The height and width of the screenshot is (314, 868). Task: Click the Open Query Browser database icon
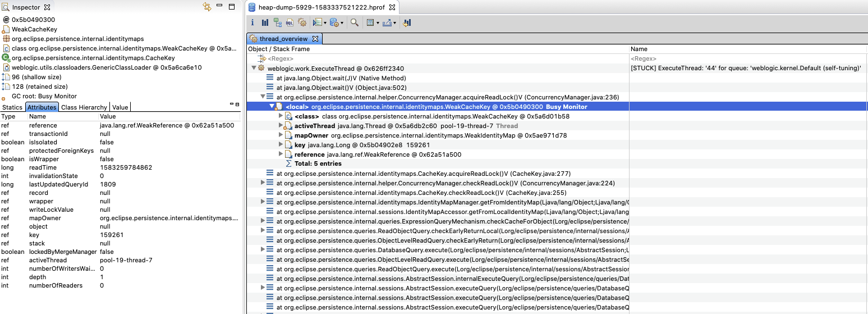tap(334, 23)
